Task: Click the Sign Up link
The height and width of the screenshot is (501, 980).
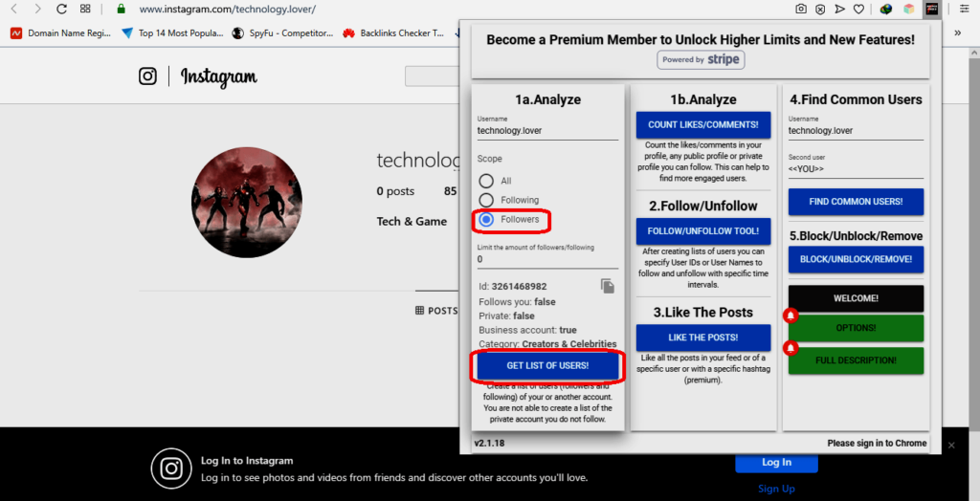Action: tap(776, 489)
